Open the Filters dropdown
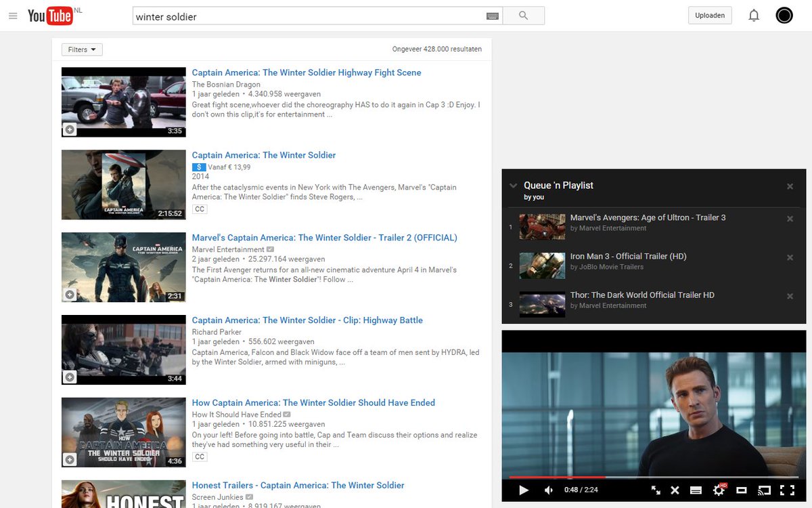The height and width of the screenshot is (508, 812). tap(82, 49)
